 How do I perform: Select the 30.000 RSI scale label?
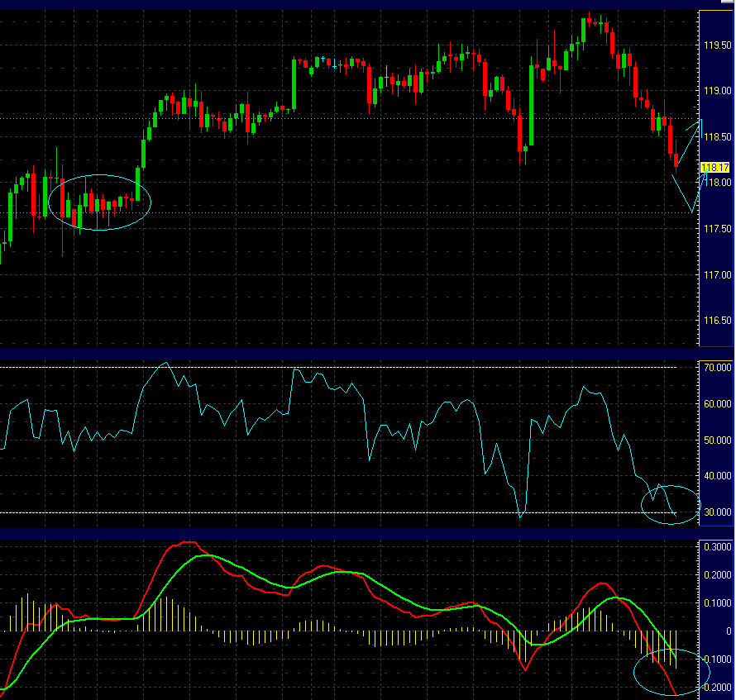pyautogui.click(x=718, y=512)
